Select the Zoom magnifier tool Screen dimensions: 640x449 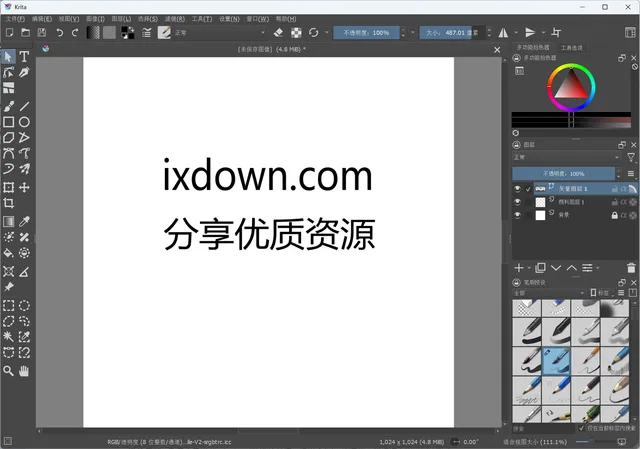(9, 371)
